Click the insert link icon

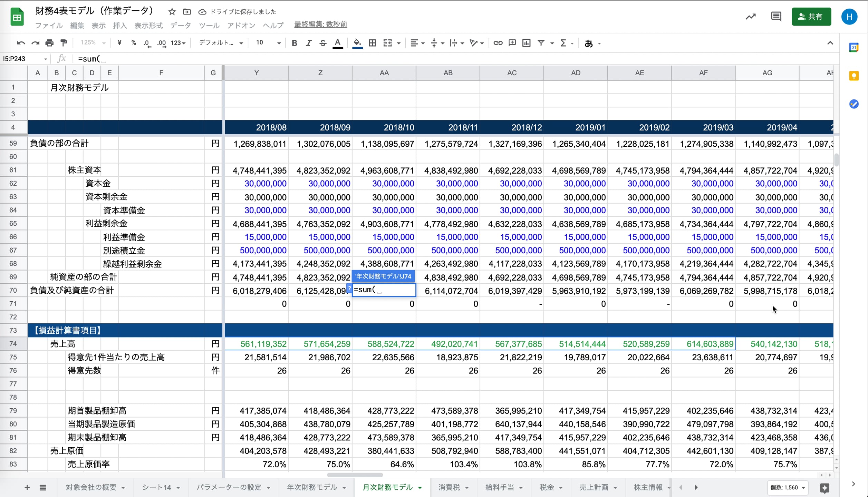click(498, 43)
